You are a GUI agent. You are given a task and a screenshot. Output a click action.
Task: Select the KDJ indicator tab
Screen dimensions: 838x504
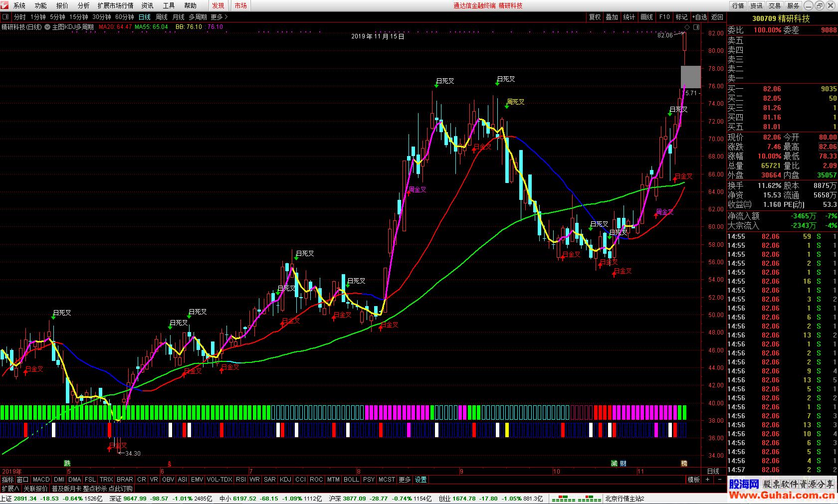click(x=285, y=480)
